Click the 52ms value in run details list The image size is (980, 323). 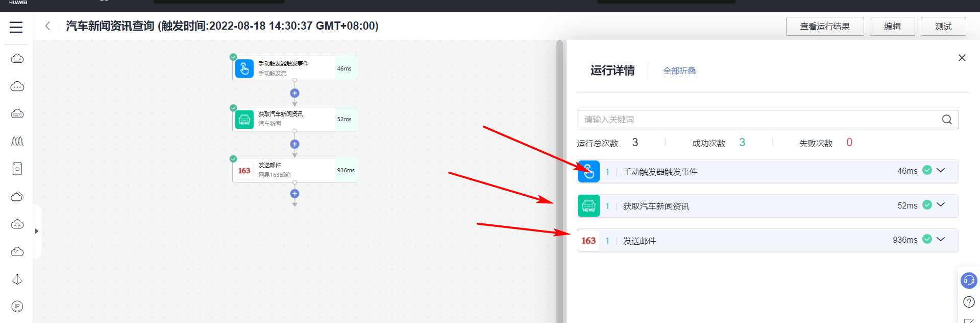908,205
